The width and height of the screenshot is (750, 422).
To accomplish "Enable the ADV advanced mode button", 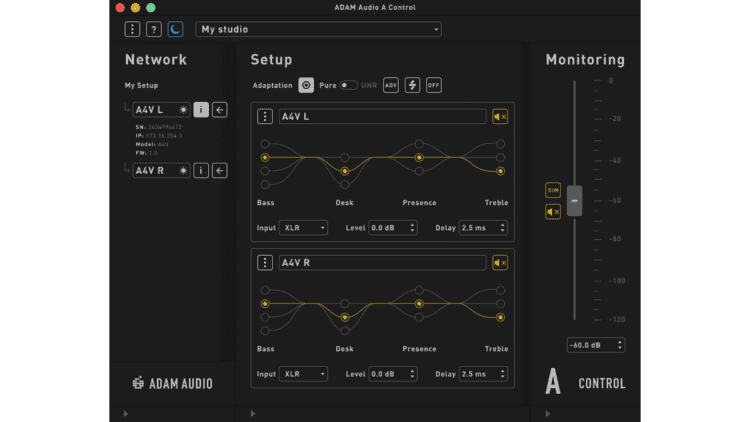I will point(391,85).
